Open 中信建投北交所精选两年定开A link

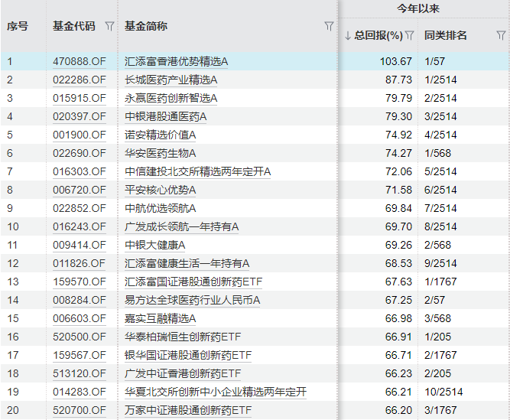[198, 171]
